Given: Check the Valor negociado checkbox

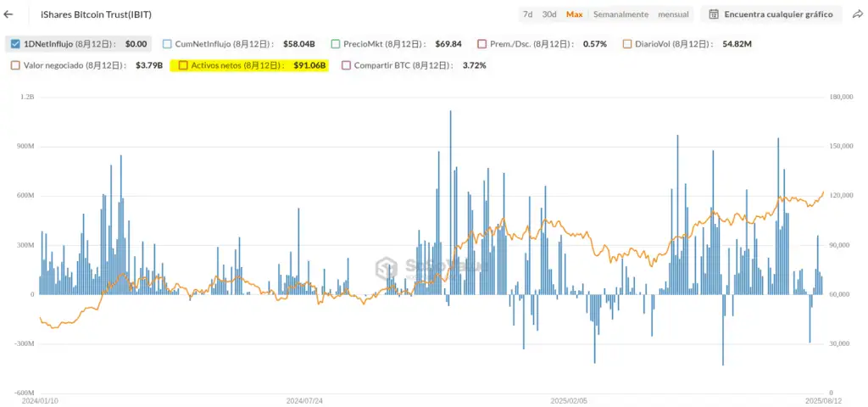Looking at the screenshot, I should coord(15,65).
